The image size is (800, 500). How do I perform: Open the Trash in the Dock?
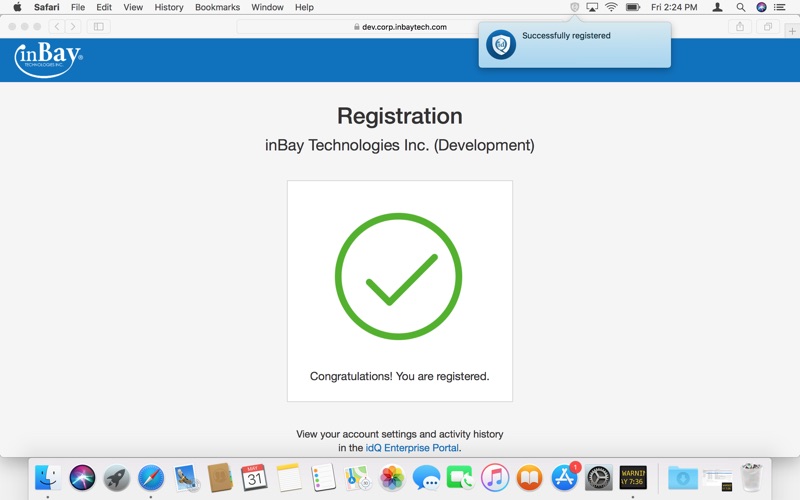click(752, 478)
